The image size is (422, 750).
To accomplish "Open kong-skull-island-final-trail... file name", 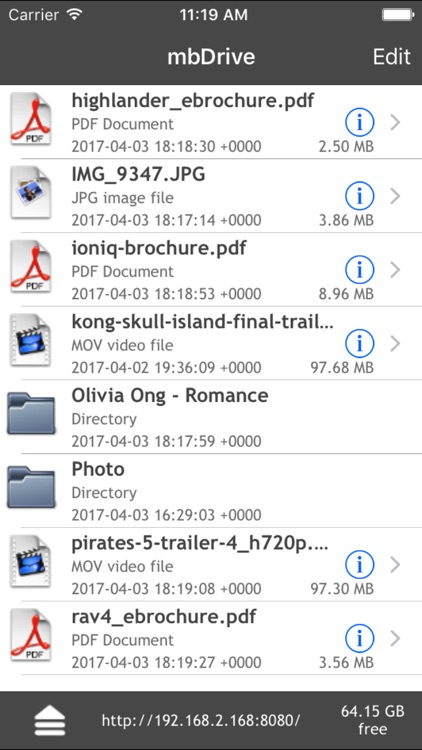I will coord(202,322).
